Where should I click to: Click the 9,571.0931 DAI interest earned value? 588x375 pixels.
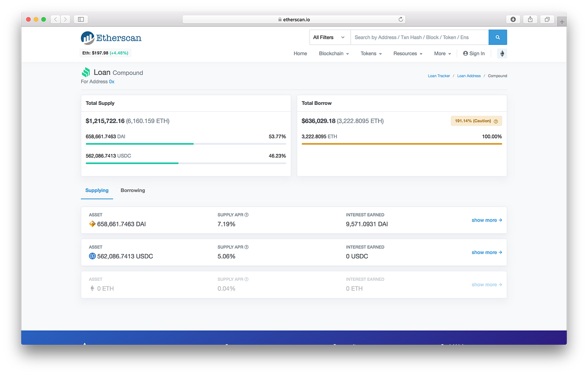pos(367,224)
